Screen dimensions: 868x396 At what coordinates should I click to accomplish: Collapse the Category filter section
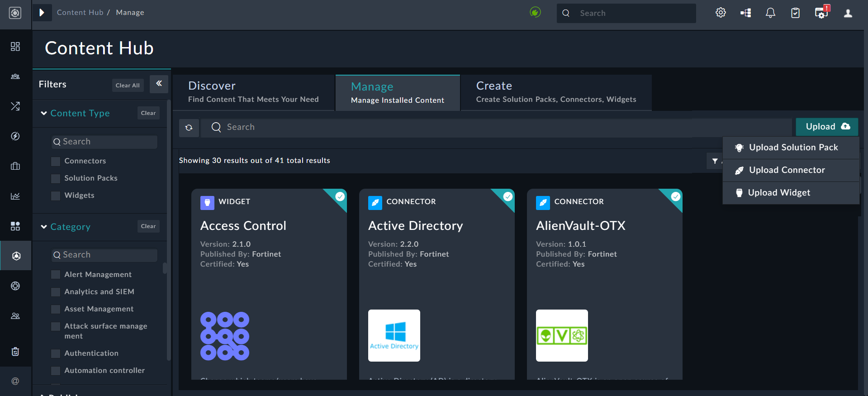(44, 227)
